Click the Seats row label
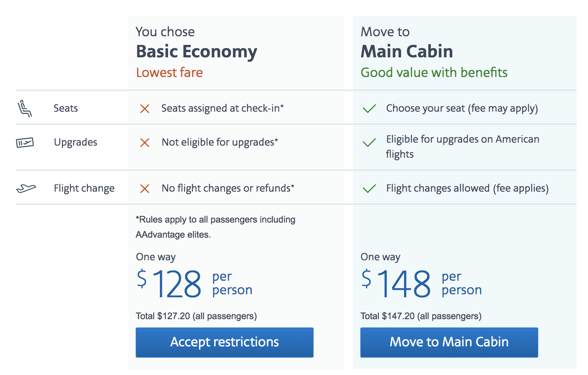This screenshot has width=588, height=375. tap(65, 108)
